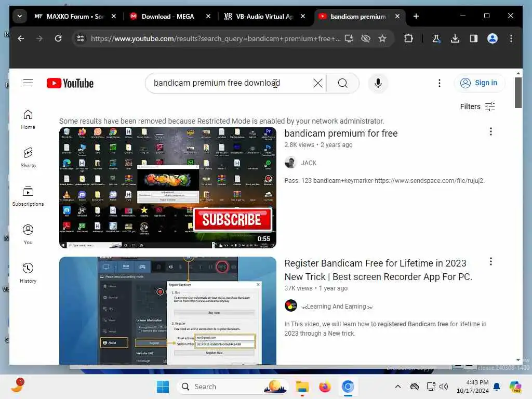Go back to previous page

(x=21, y=38)
